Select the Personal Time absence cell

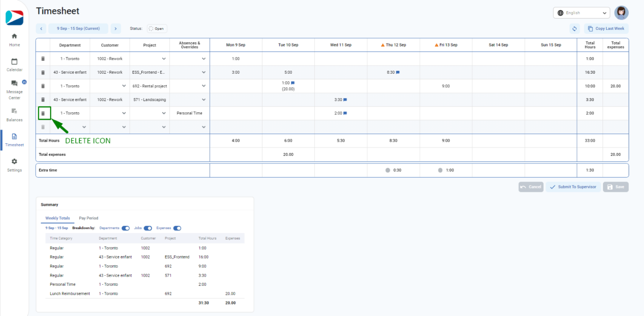pos(190,113)
